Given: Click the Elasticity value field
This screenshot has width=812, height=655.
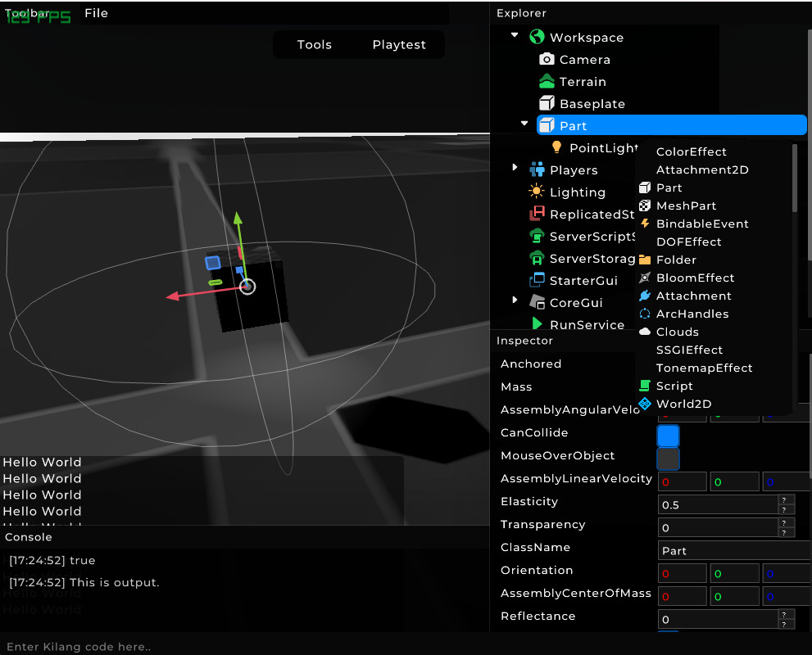Looking at the screenshot, I should pyautogui.click(x=718, y=504).
